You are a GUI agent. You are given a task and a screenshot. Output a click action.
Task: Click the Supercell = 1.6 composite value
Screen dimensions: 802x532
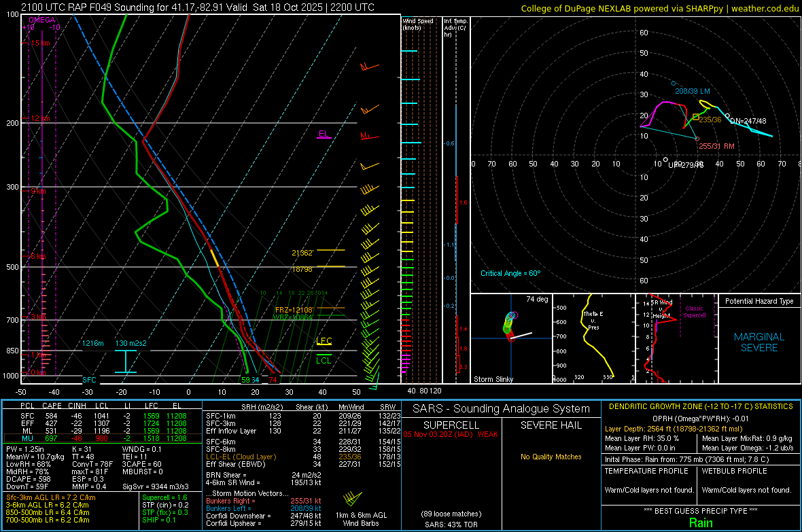164,497
